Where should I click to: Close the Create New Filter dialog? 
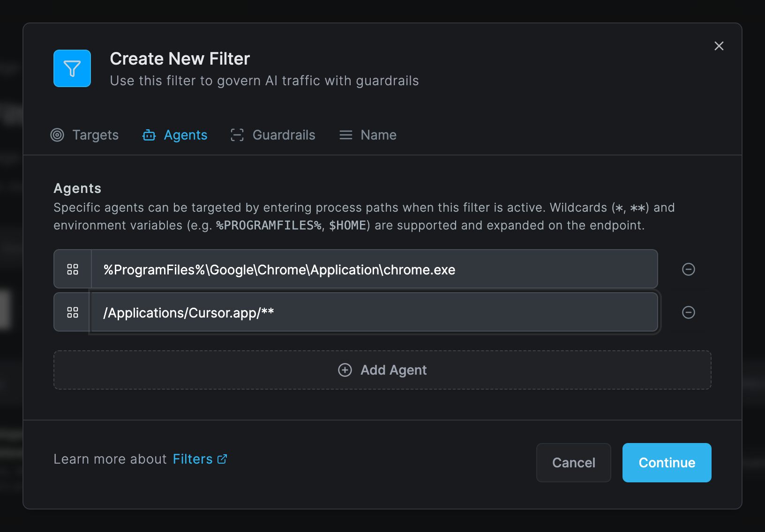point(719,46)
